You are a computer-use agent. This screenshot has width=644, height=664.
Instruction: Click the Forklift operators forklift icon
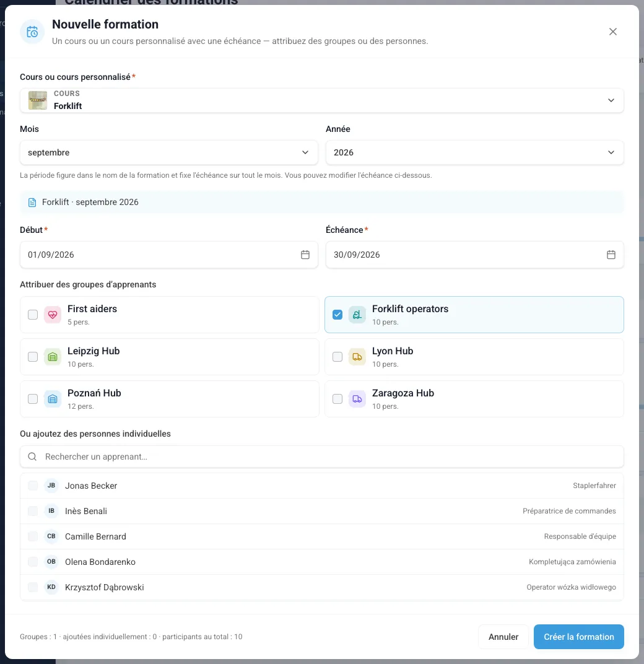tap(357, 315)
